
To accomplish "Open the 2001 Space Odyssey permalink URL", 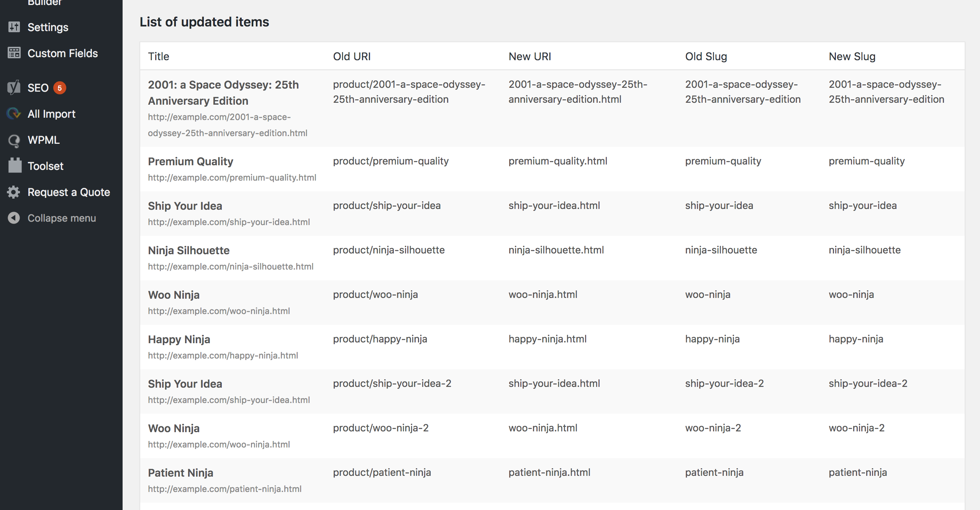I will coord(227,125).
